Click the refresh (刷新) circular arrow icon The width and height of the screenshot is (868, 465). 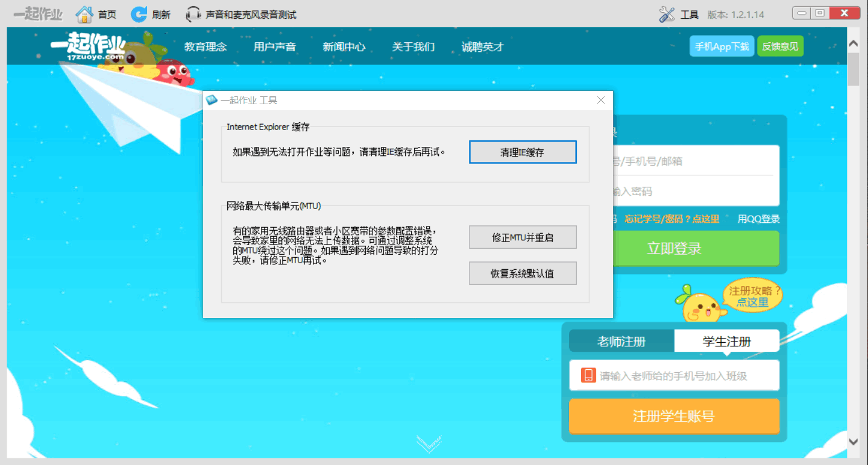pyautogui.click(x=139, y=14)
